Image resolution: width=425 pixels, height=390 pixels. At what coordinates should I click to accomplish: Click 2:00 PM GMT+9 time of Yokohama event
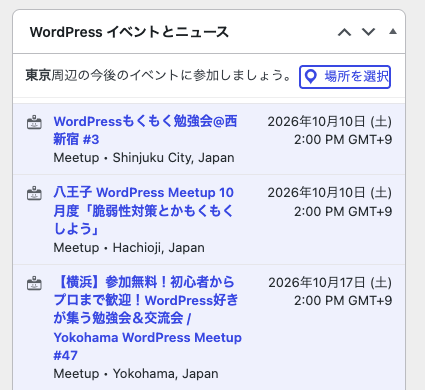343,301
